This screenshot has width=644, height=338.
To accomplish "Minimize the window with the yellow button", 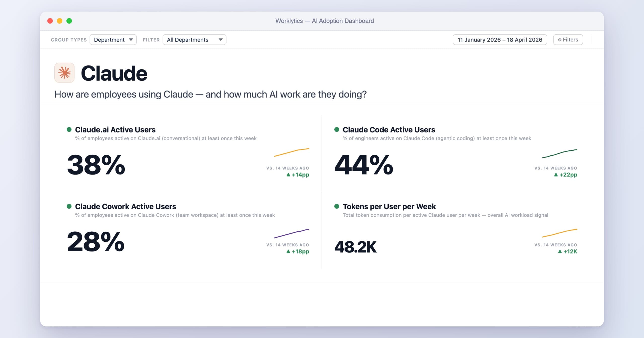I will coord(60,21).
